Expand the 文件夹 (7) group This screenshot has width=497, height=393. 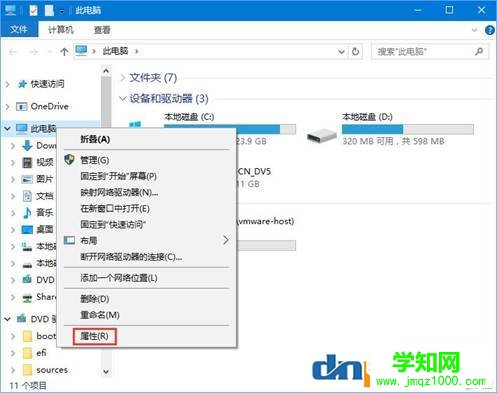click(x=123, y=78)
